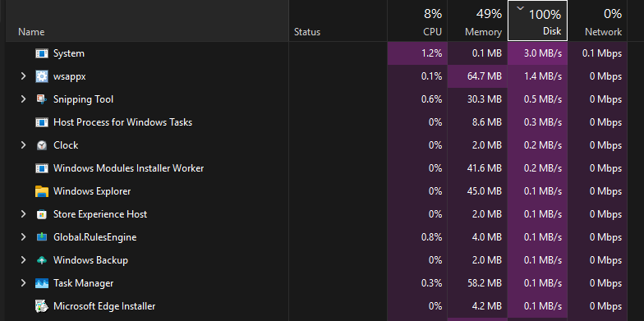Select Windows Modules Installer Worker name
The width and height of the screenshot is (644, 321).
pyautogui.click(x=128, y=168)
